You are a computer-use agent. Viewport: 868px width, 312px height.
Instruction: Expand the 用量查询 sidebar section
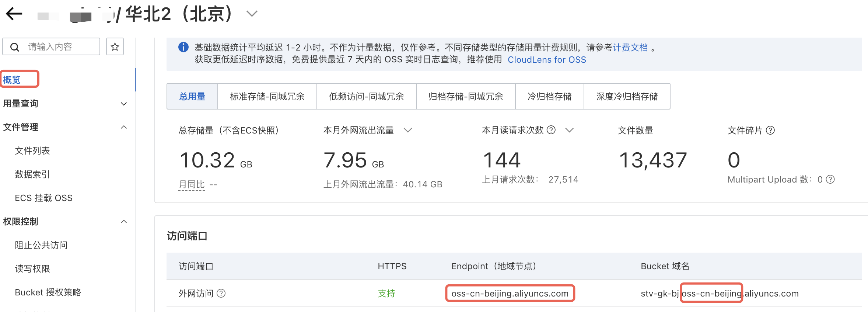[124, 104]
